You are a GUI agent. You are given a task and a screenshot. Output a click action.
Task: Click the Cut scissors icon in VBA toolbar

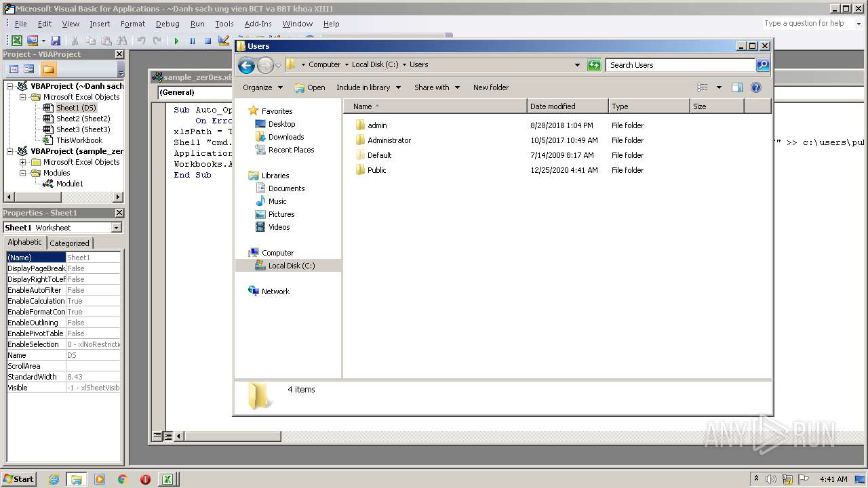point(75,41)
